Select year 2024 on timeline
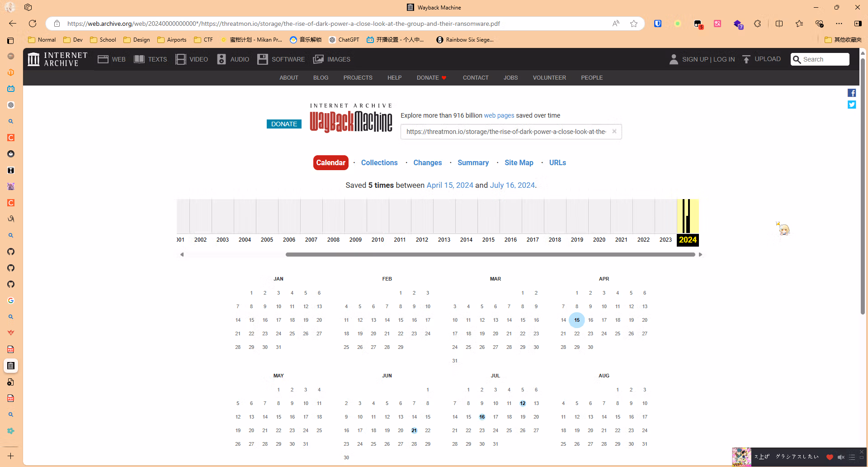Screen dimensions: 868x467 (688, 240)
